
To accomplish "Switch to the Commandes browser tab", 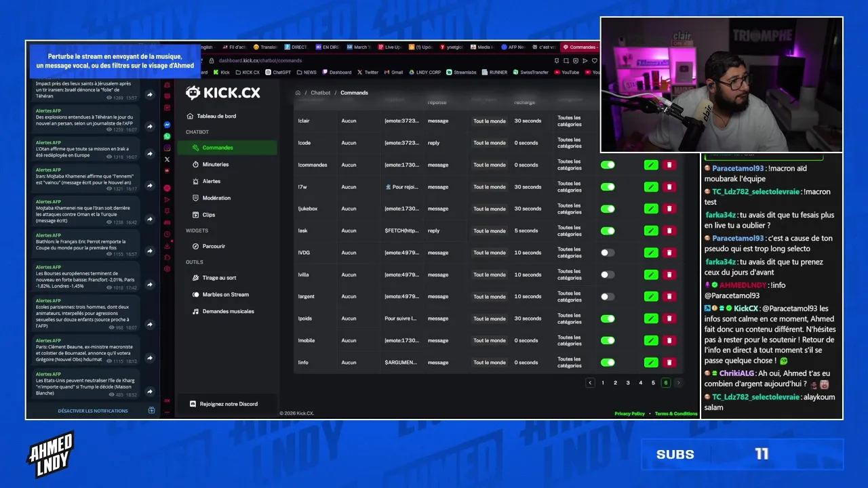I will click(579, 47).
